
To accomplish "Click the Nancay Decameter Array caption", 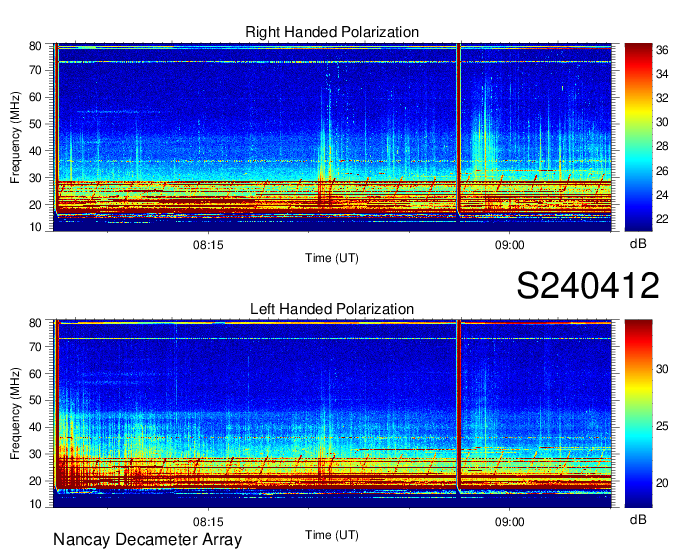I will point(147,540).
